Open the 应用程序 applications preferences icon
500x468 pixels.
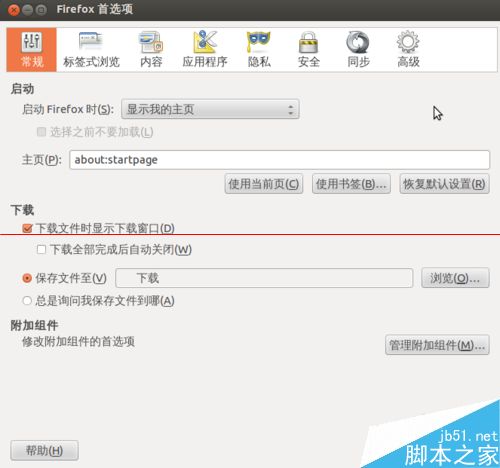point(205,50)
